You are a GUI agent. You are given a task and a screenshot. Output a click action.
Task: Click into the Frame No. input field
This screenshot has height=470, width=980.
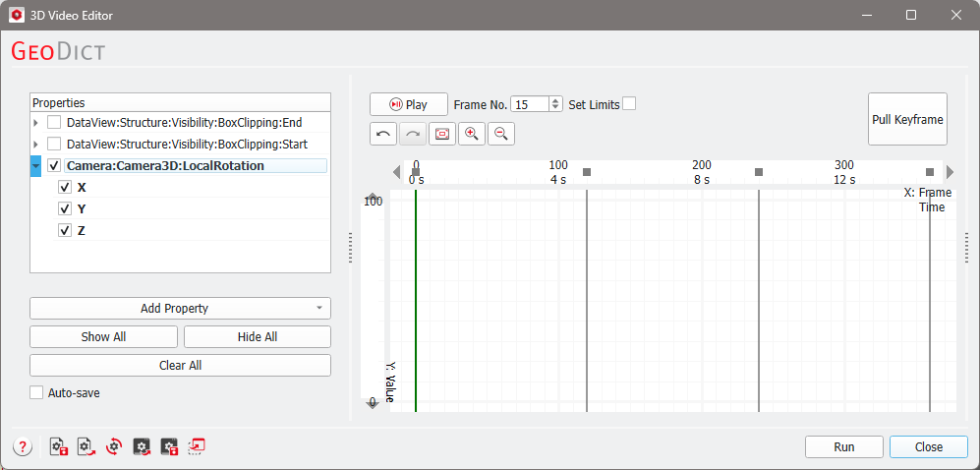(530, 104)
